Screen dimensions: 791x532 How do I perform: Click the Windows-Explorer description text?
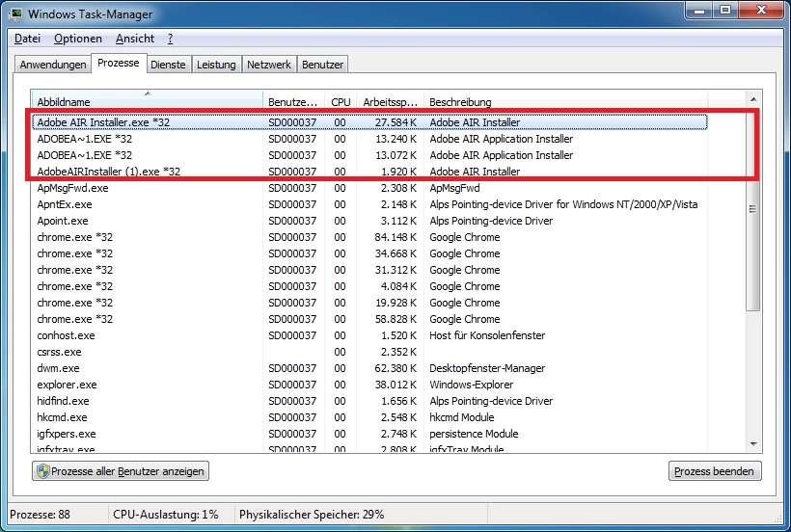click(x=471, y=385)
